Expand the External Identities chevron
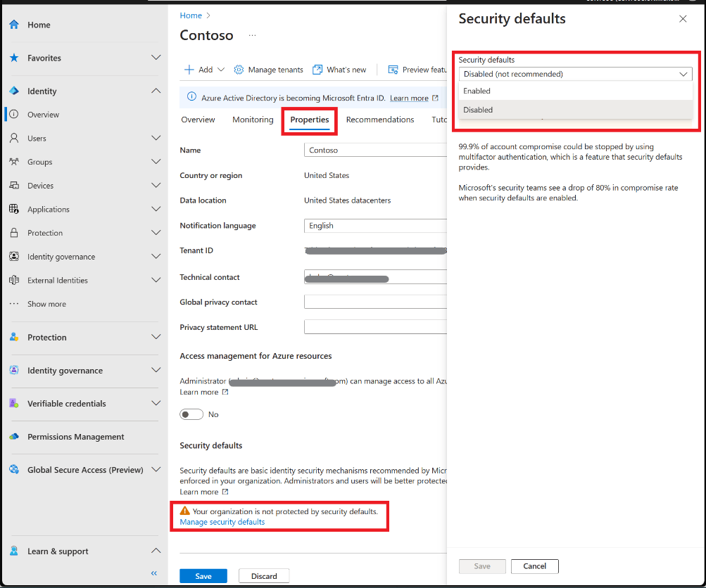 tap(156, 280)
